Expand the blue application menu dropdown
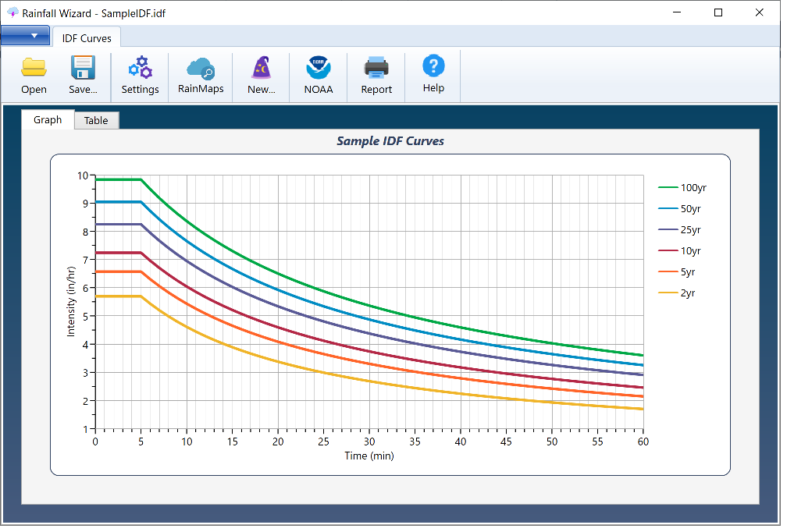This screenshot has width=787, height=532. tap(25, 36)
